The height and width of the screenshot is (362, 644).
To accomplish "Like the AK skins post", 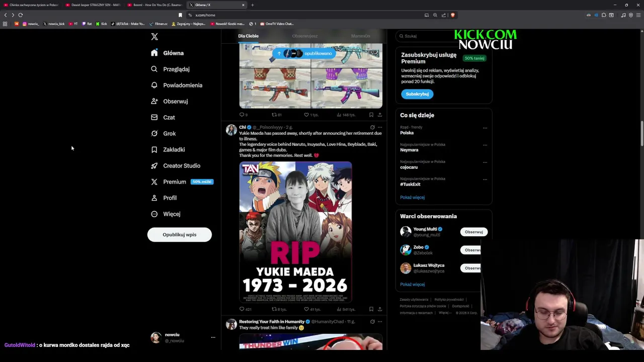I will tap(310, 115).
